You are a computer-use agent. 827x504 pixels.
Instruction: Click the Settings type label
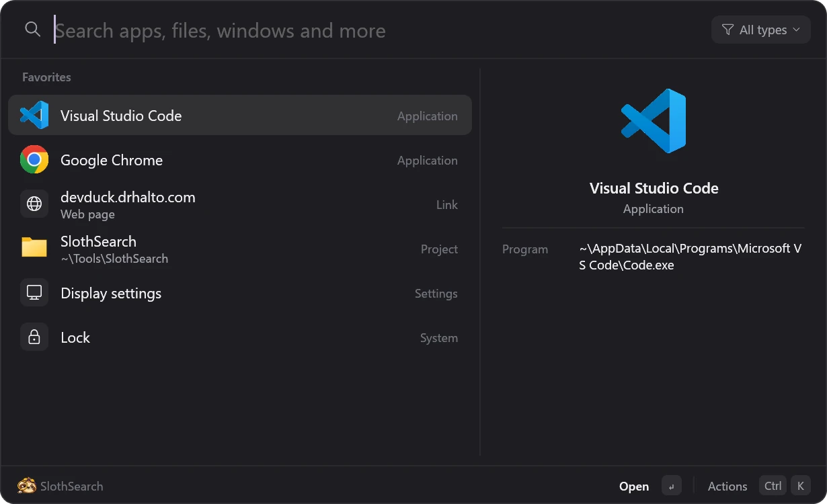436,294
